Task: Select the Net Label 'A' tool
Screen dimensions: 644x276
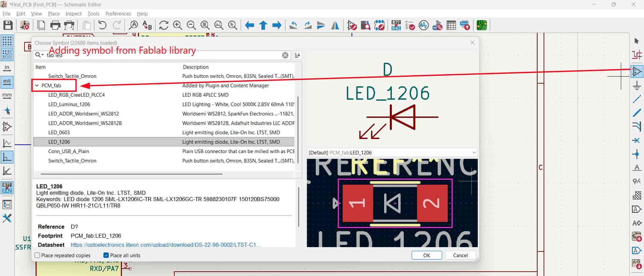Action: pos(637,168)
